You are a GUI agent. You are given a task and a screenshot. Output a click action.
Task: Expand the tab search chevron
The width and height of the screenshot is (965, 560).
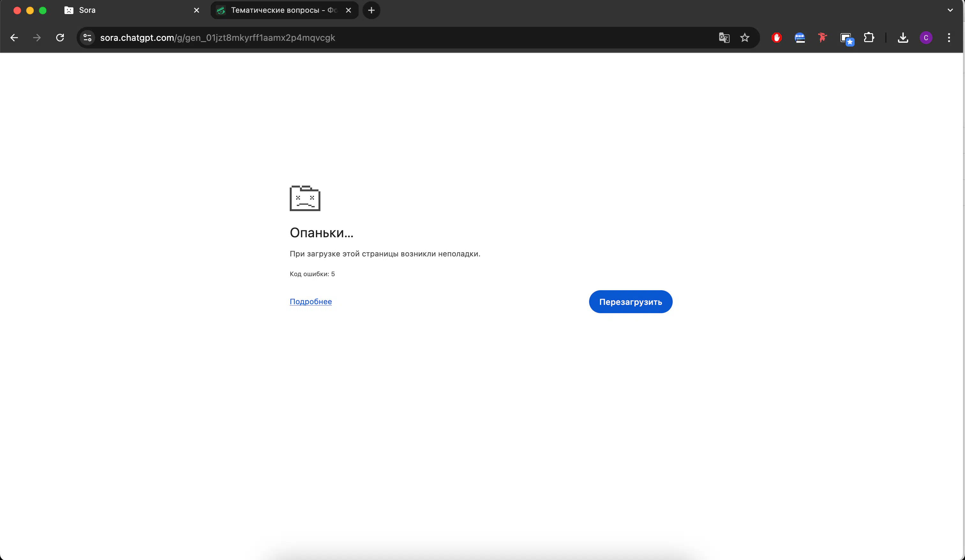coord(950,10)
